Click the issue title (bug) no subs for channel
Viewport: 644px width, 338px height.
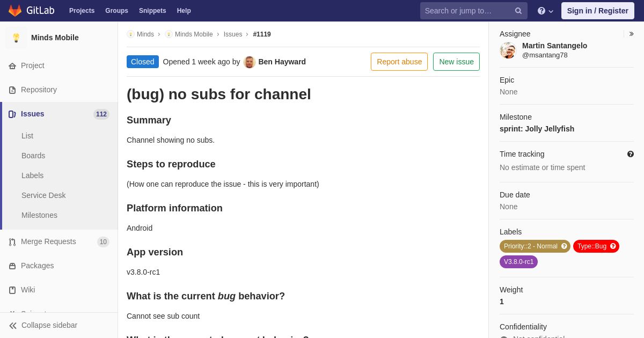219,94
